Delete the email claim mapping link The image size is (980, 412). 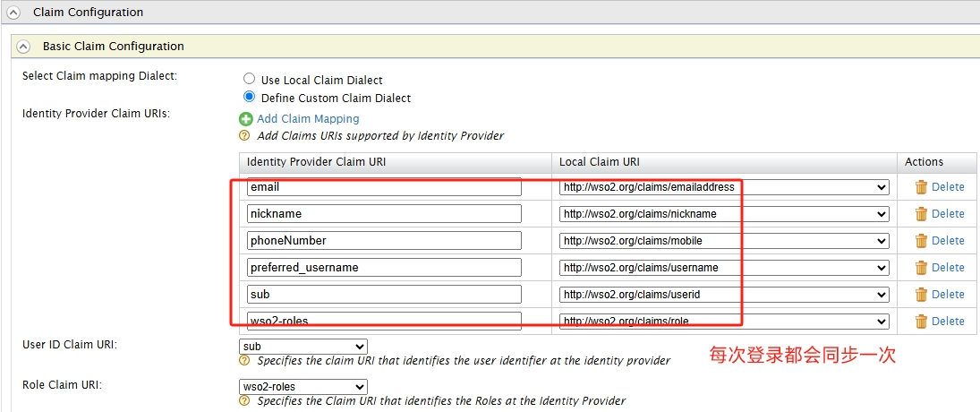948,187
